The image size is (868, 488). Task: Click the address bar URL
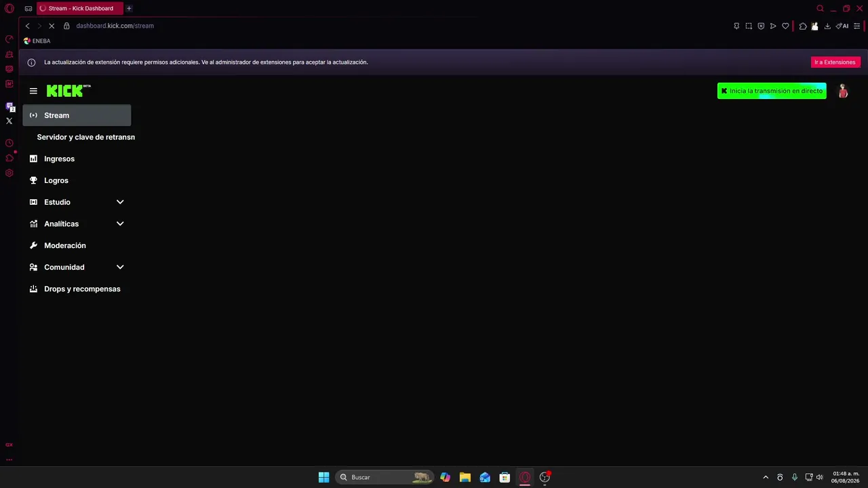[115, 26]
